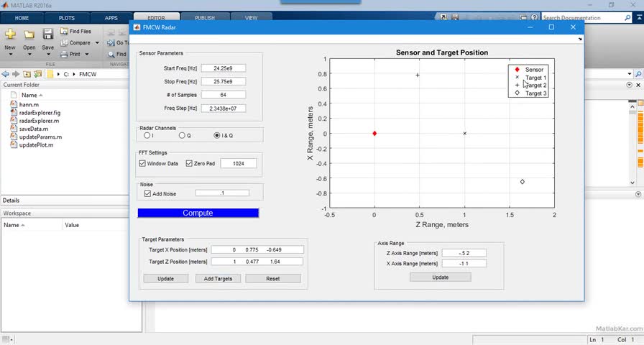644x345 pixels.
Task: Click the up-one-level folder icon
Action: (x=27, y=74)
